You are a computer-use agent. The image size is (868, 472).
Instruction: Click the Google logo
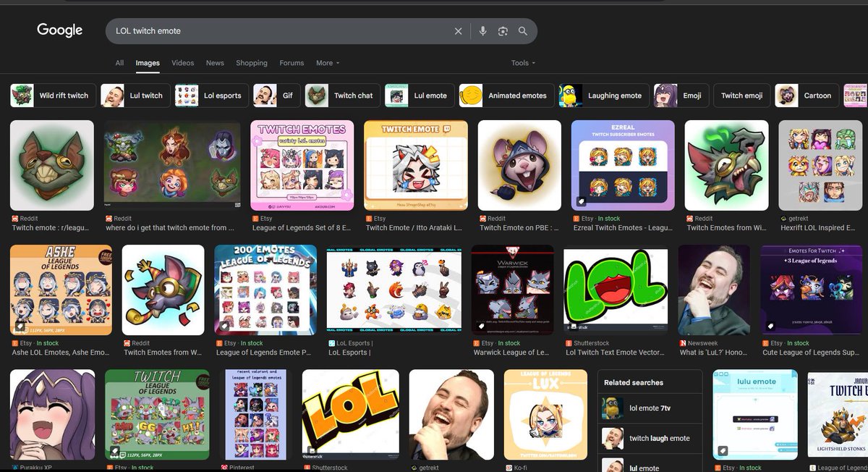pos(60,30)
